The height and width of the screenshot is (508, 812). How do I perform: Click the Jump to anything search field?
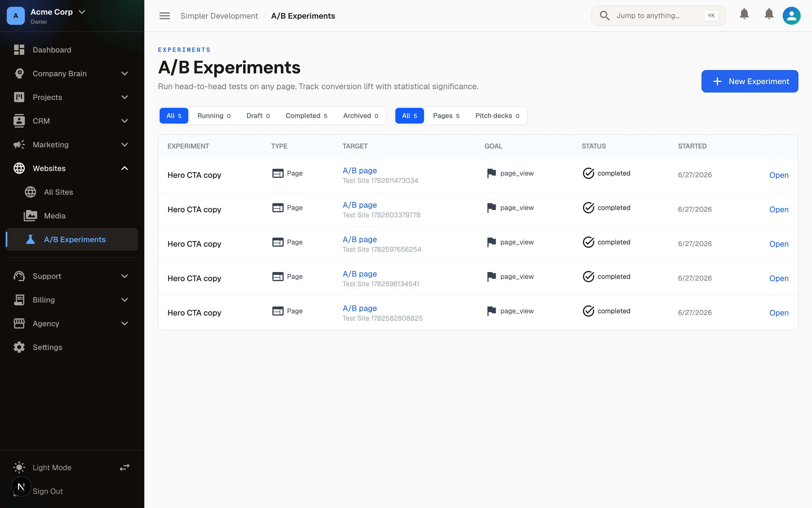pos(658,16)
